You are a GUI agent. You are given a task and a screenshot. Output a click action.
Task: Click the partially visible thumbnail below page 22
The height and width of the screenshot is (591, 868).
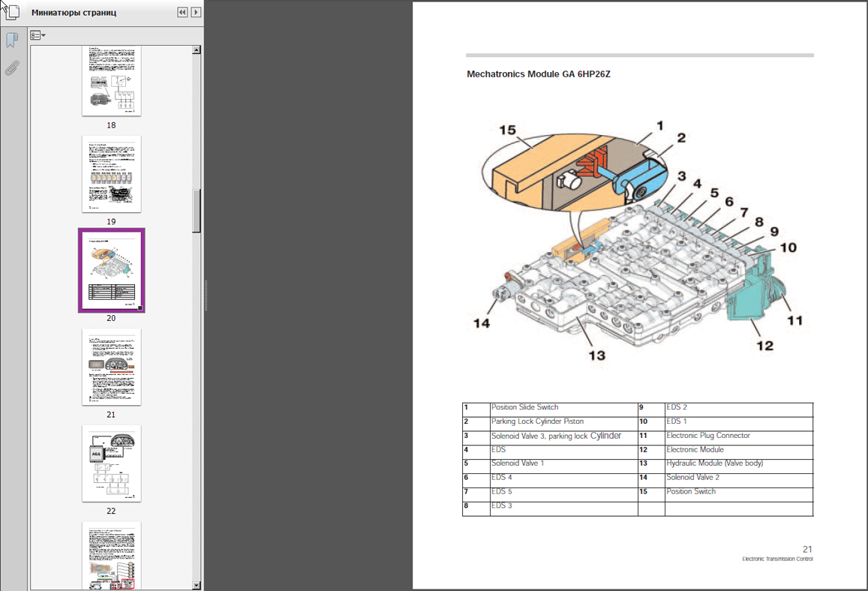click(111, 555)
